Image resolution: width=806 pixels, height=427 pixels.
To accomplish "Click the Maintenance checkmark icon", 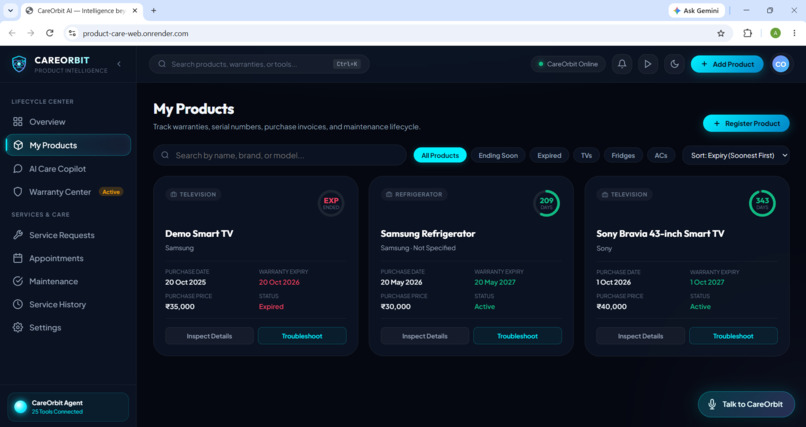I will pyautogui.click(x=18, y=281).
